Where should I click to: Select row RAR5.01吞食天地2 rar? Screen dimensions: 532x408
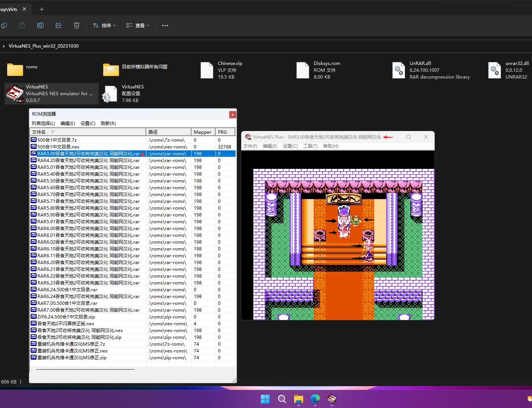pyautogui.click(x=133, y=167)
